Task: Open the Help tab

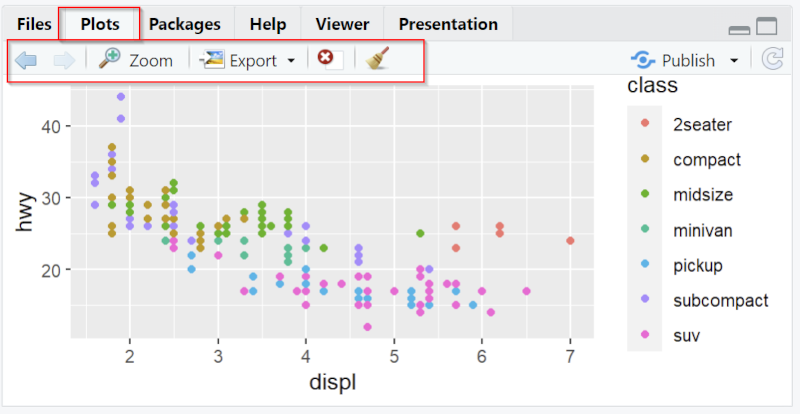Action: click(x=268, y=24)
